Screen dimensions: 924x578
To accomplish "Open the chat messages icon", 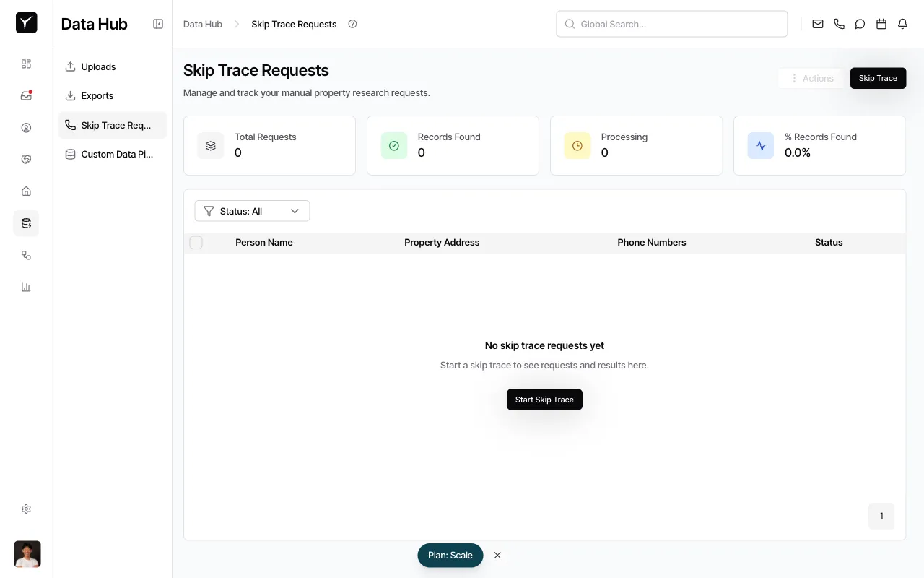I will pyautogui.click(x=859, y=24).
